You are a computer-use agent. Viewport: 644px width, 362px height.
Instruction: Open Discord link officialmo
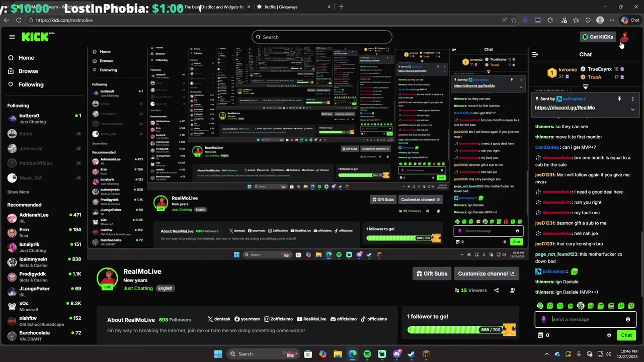(x=344, y=319)
